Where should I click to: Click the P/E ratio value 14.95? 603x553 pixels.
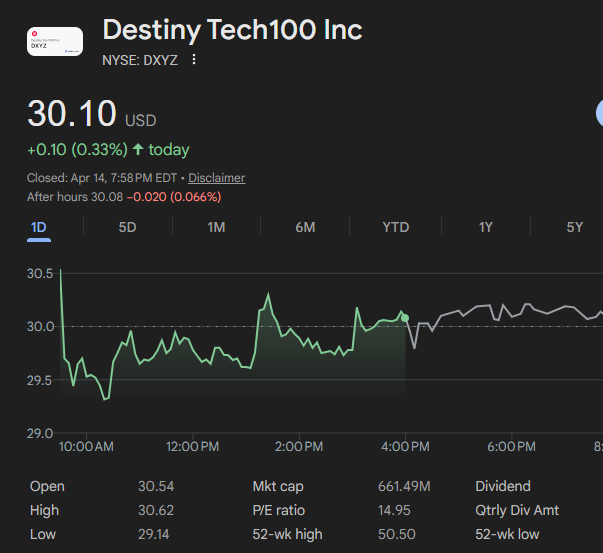pyautogui.click(x=394, y=510)
